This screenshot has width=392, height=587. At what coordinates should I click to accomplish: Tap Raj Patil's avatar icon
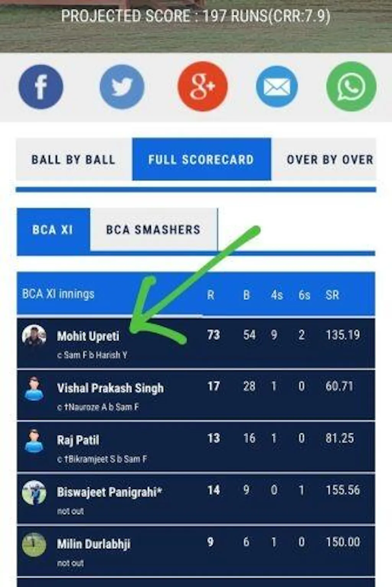[34, 440]
